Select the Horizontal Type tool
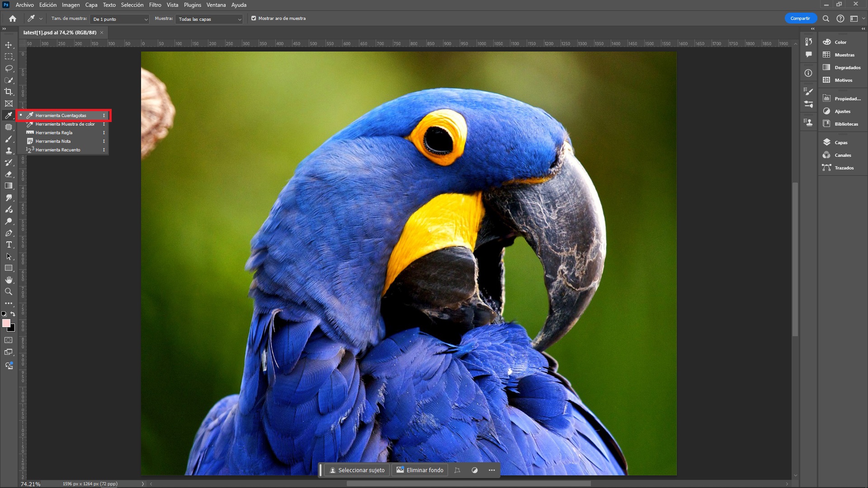Viewport: 868px width, 488px height. pyautogui.click(x=9, y=244)
